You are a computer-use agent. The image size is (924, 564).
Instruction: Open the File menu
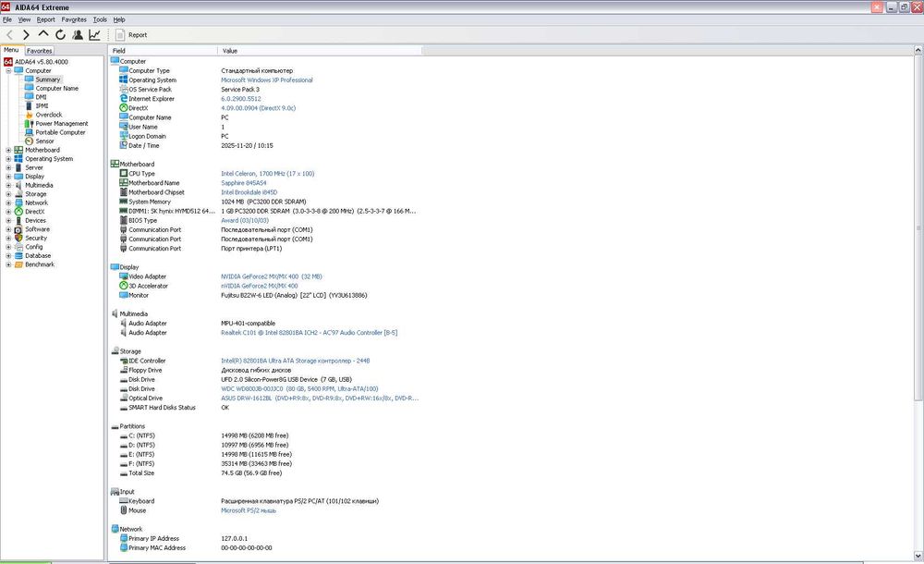click(7, 19)
